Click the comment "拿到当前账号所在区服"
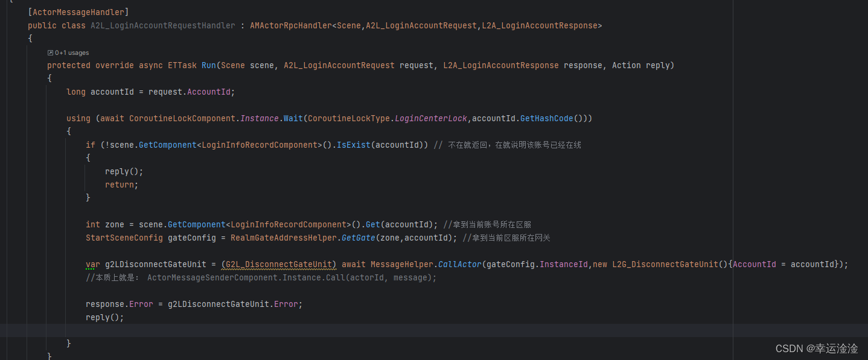 (487, 224)
